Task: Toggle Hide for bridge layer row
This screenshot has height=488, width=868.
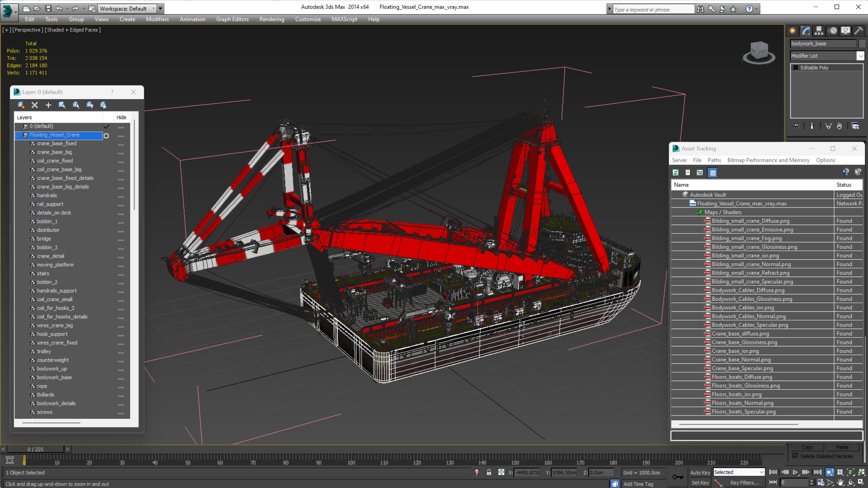Action: tap(121, 240)
